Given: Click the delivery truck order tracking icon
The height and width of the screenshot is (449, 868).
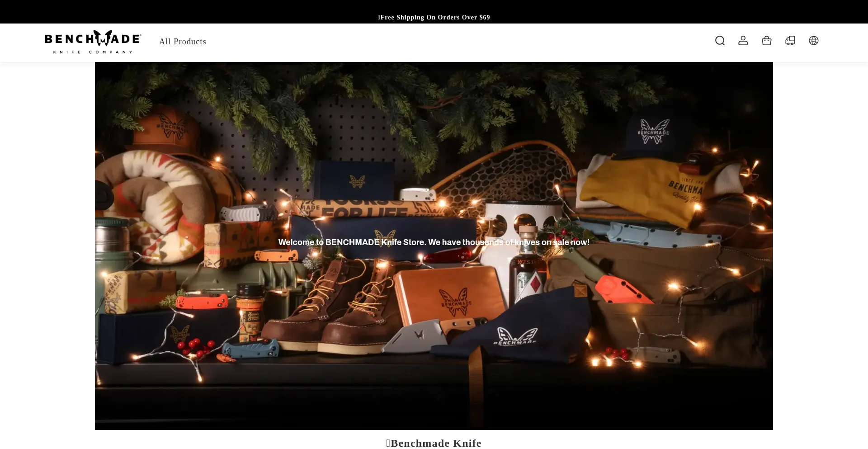Looking at the screenshot, I should click(790, 41).
